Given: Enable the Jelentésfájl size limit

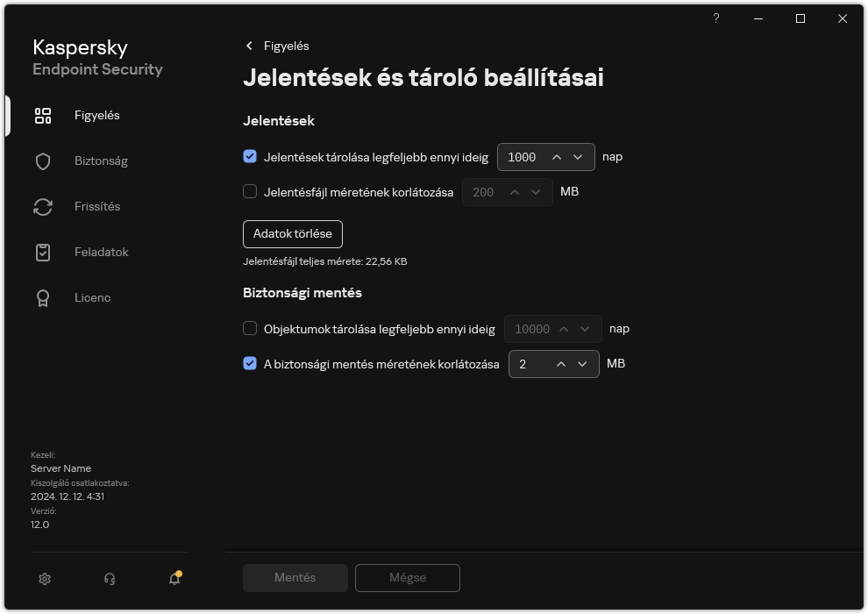Looking at the screenshot, I should pyautogui.click(x=250, y=192).
